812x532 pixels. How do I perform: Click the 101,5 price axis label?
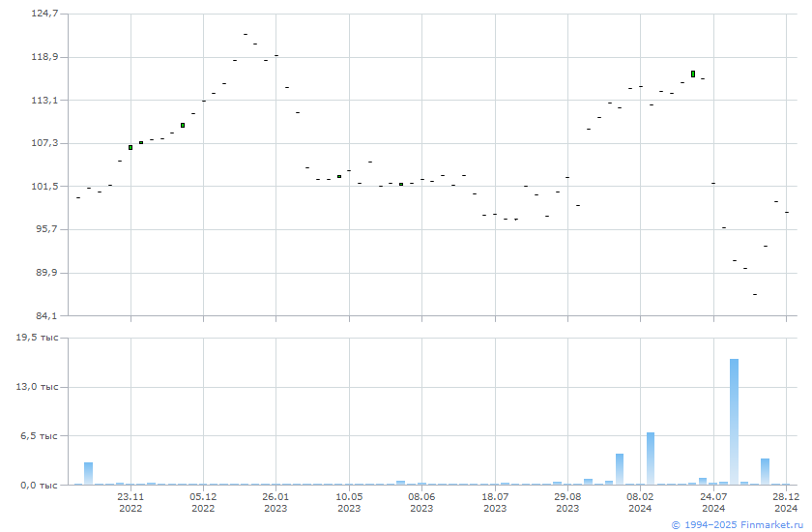click(45, 186)
